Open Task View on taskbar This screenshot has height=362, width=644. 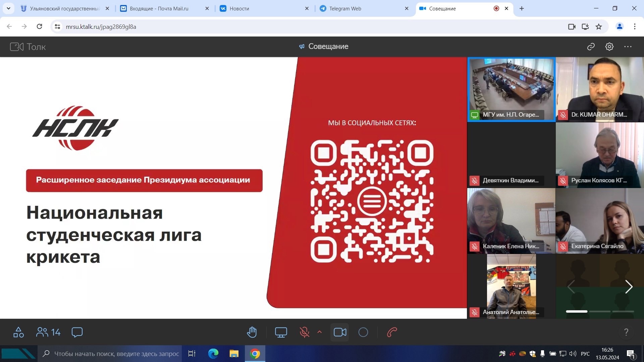[192, 354]
